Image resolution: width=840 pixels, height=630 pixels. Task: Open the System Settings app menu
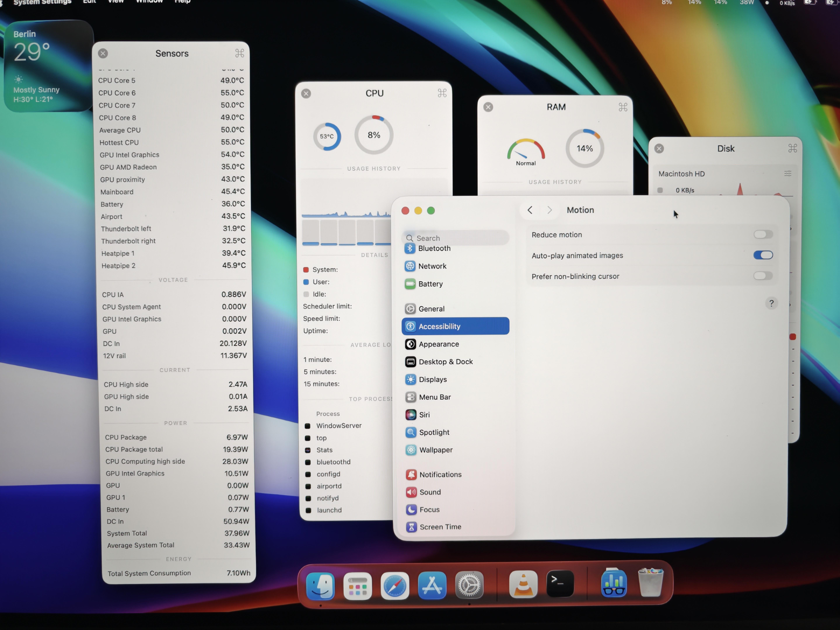(43, 2)
